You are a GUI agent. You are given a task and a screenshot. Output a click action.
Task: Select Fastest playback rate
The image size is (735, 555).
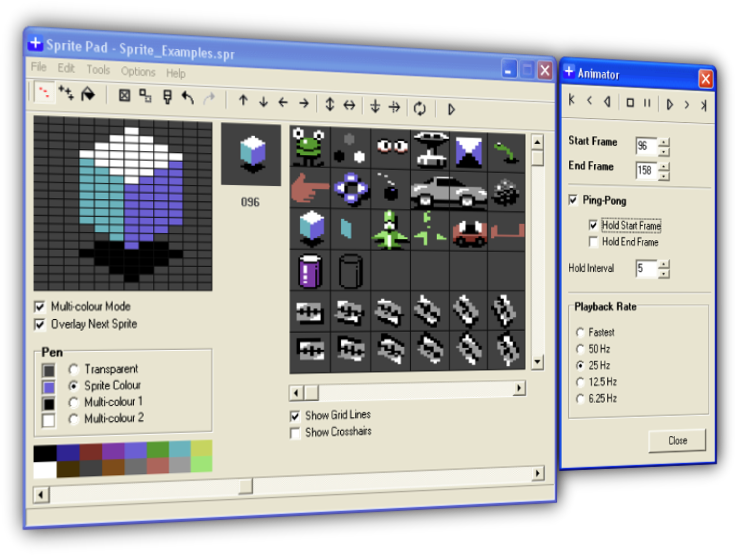tap(580, 332)
